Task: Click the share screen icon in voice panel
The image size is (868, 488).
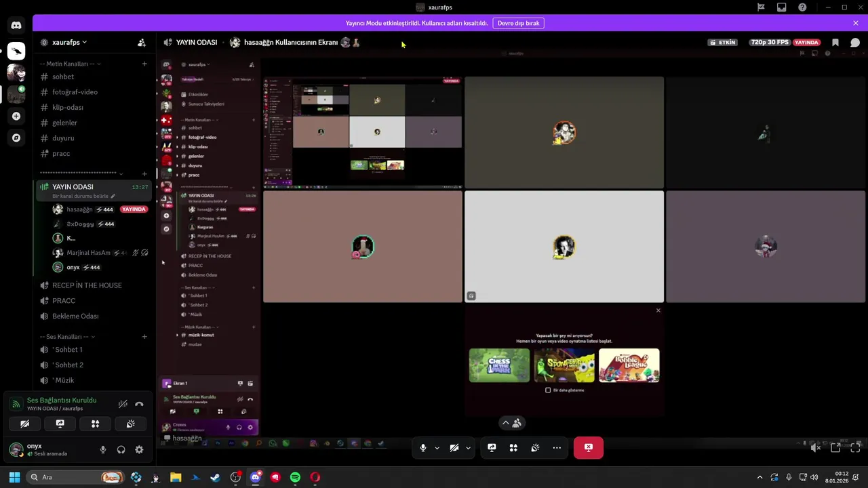Action: [x=60, y=424]
